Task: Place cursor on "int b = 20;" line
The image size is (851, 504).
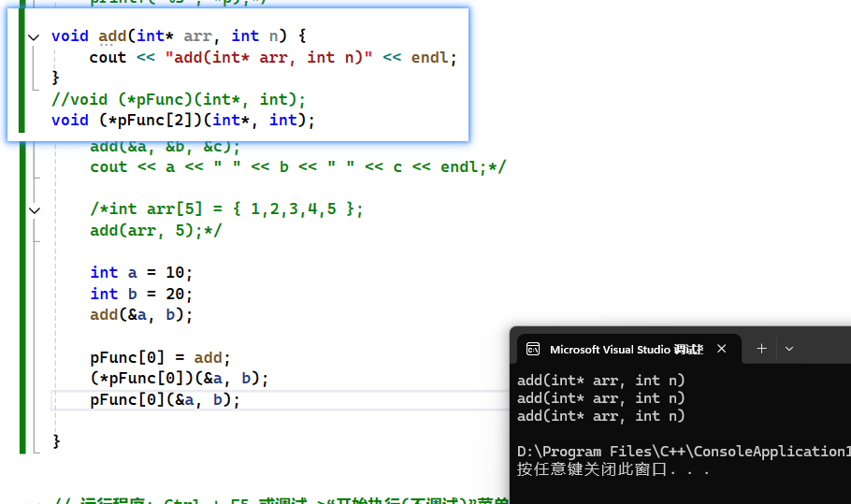Action: (141, 295)
